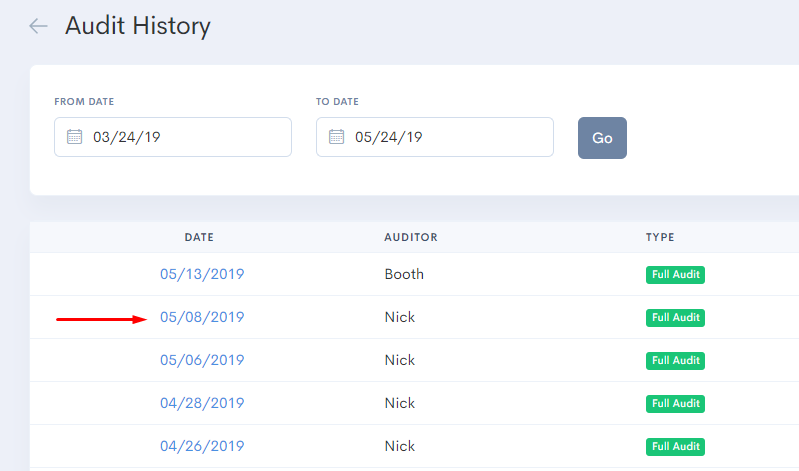Click the From Date calendar icon
The height and width of the screenshot is (471, 799).
(x=74, y=137)
